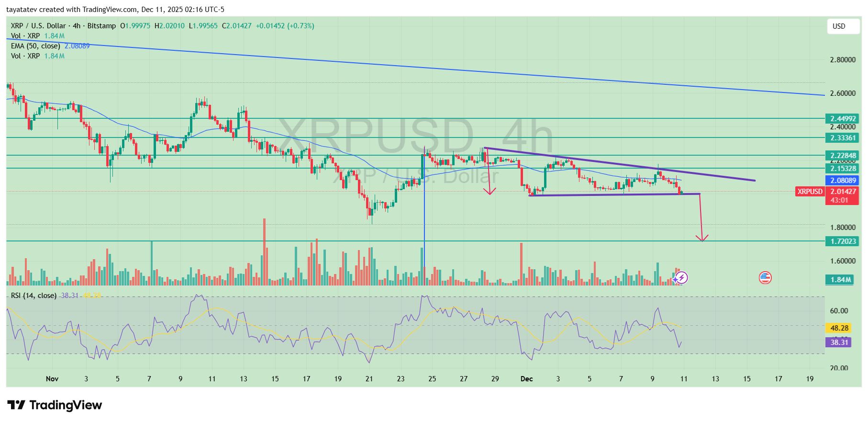This screenshot has width=868, height=423.
Task: Select the second Vol · XRP legend entry
Action: [x=25, y=56]
